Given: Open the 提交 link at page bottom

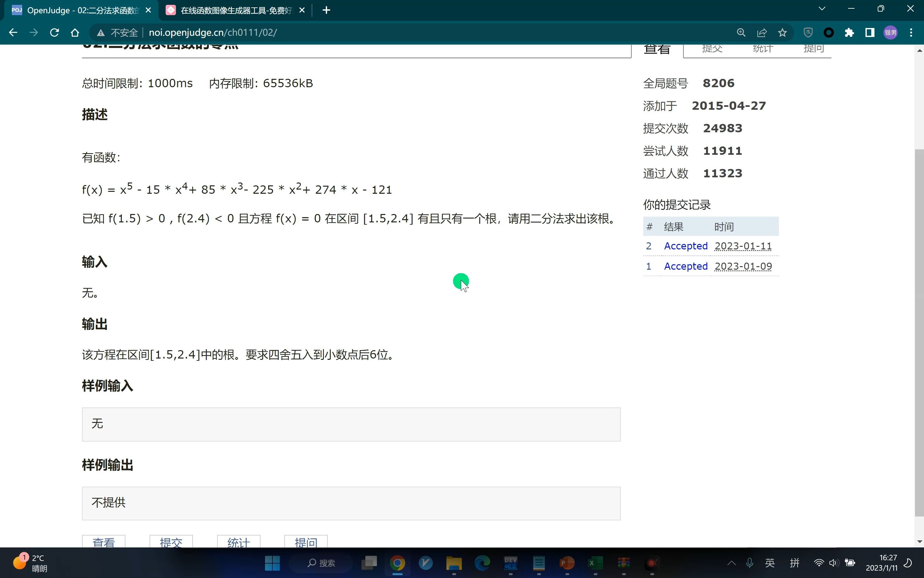Looking at the screenshot, I should (171, 542).
